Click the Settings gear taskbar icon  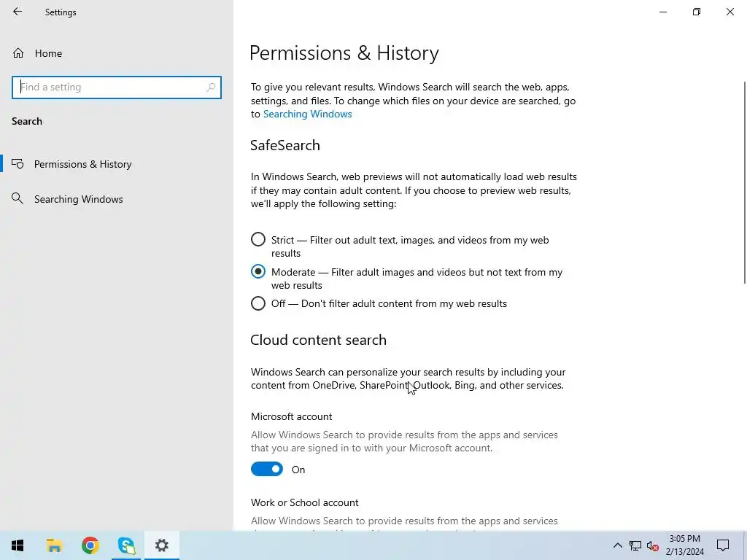pyautogui.click(x=162, y=545)
